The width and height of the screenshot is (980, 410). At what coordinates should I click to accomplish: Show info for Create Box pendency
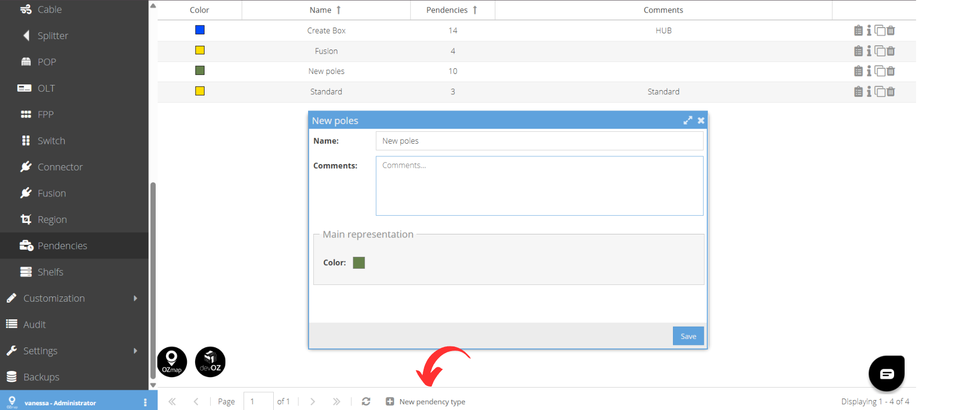click(869, 31)
